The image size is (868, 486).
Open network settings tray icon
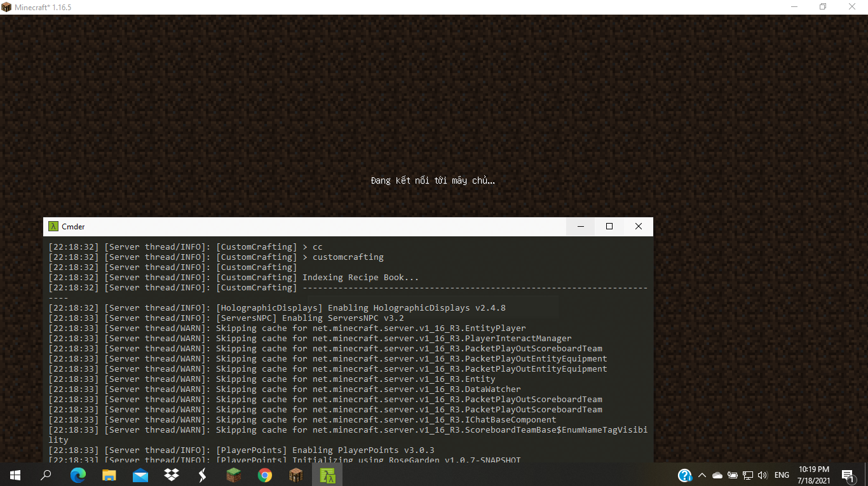(748, 475)
